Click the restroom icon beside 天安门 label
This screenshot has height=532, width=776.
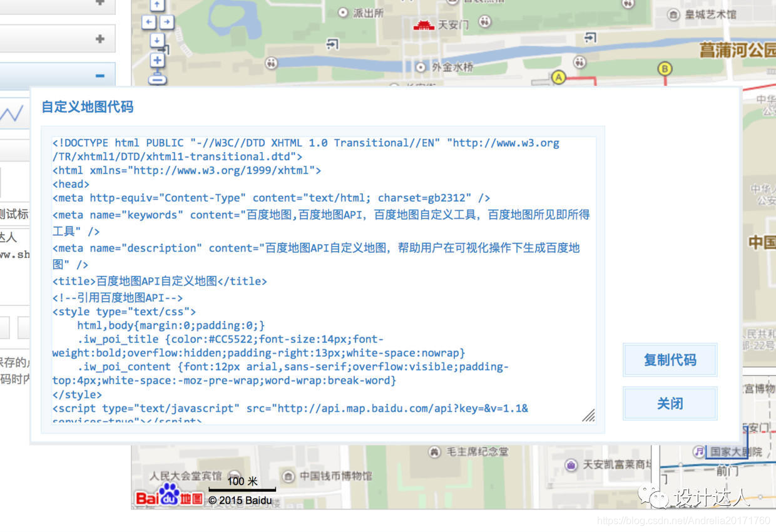485,22
